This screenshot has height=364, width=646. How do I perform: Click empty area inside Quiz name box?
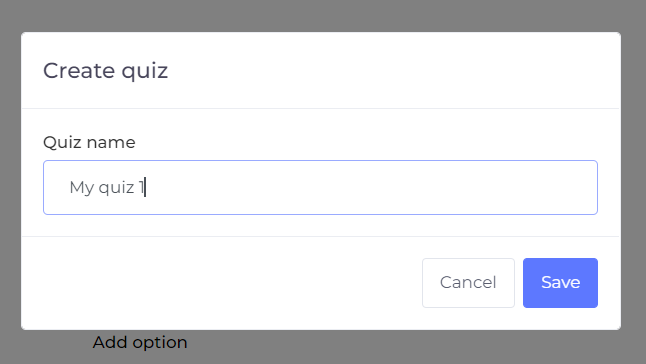[x=371, y=187]
